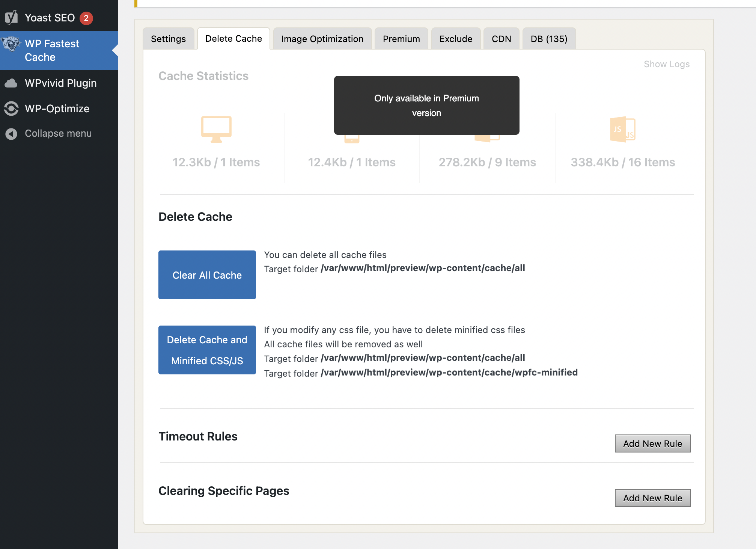
Task: Open the DB (135) tab
Action: (549, 39)
